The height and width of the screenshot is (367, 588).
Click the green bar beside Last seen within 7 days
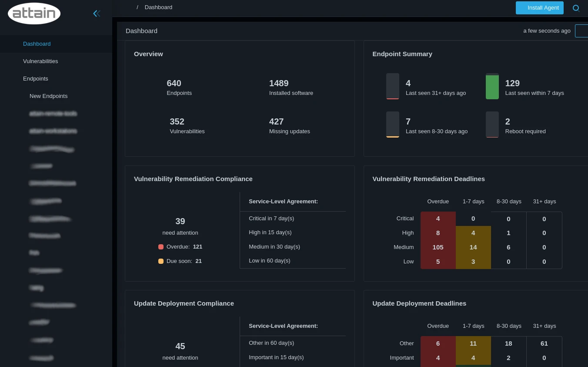492,86
